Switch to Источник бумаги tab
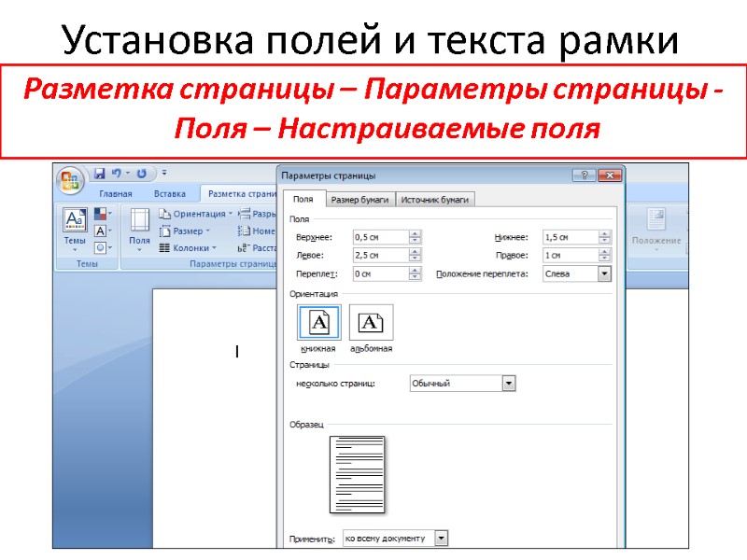Image resolution: width=747 pixels, height=560 pixels. pyautogui.click(x=434, y=200)
